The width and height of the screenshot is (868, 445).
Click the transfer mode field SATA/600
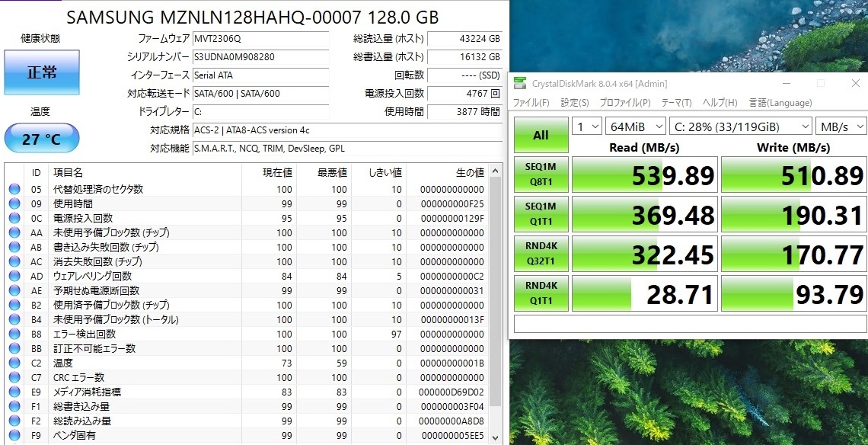tap(260, 94)
